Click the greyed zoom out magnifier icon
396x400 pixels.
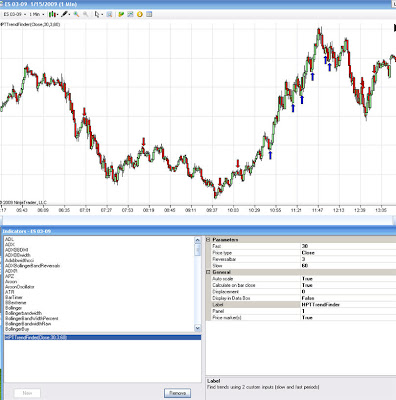[x=86, y=14]
